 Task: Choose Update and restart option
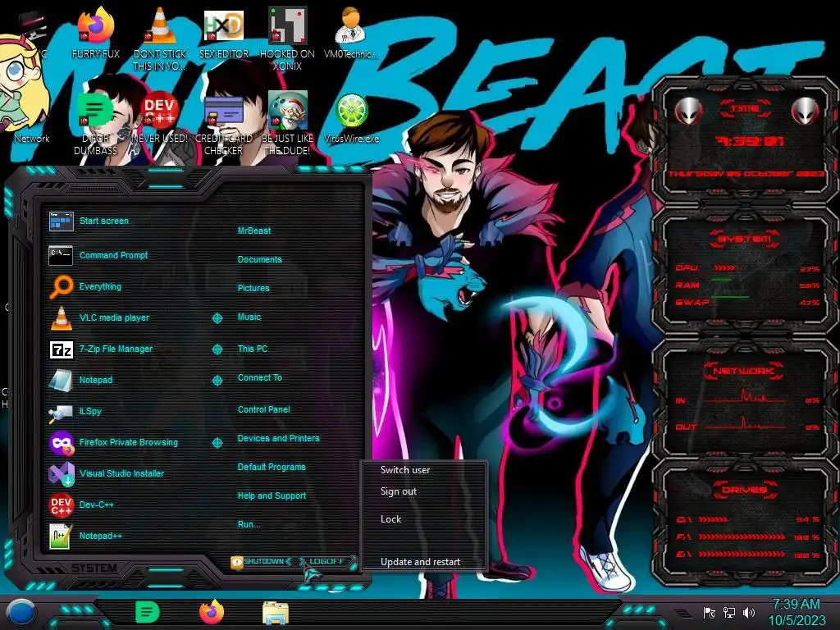[420, 562]
